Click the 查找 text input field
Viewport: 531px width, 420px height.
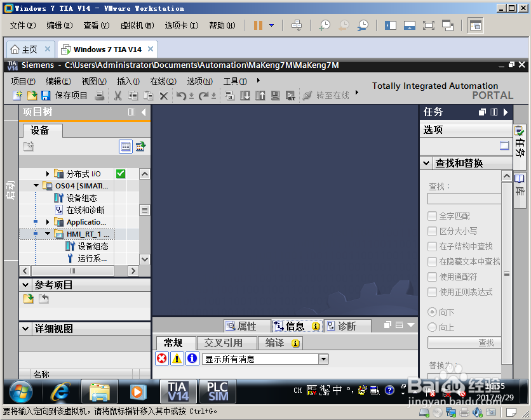[464, 199]
